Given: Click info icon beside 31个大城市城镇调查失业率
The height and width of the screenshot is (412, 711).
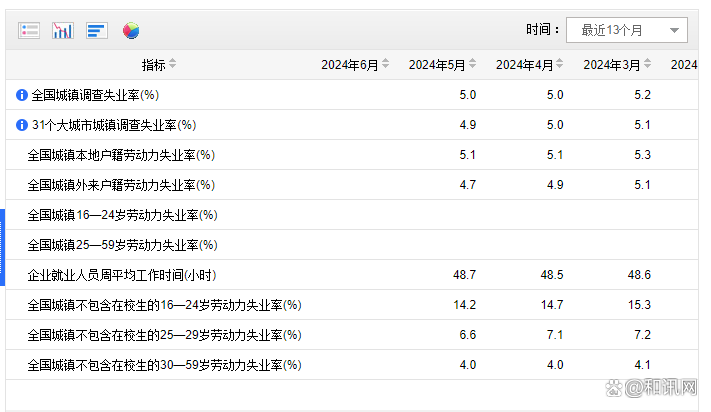Looking at the screenshot, I should coord(22,125).
